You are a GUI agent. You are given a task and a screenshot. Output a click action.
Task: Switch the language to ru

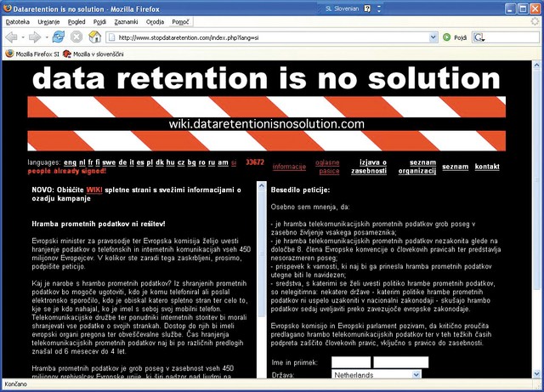click(x=212, y=162)
